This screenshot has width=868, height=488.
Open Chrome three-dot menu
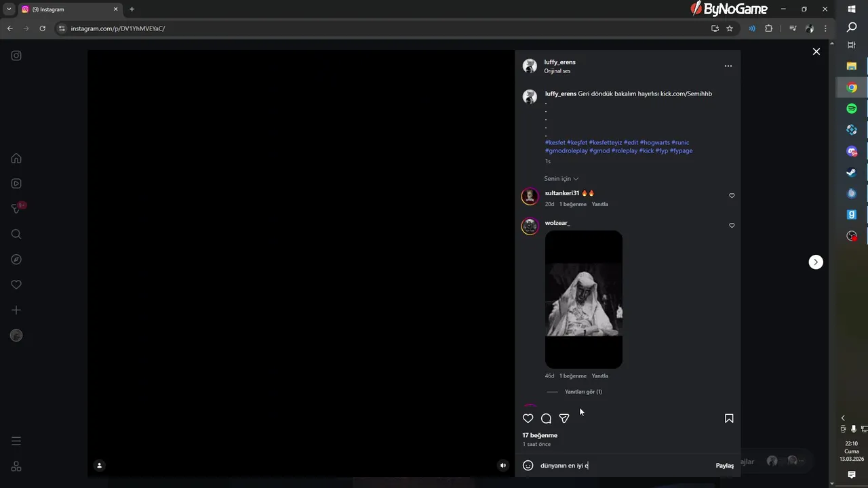pyautogui.click(x=825, y=28)
